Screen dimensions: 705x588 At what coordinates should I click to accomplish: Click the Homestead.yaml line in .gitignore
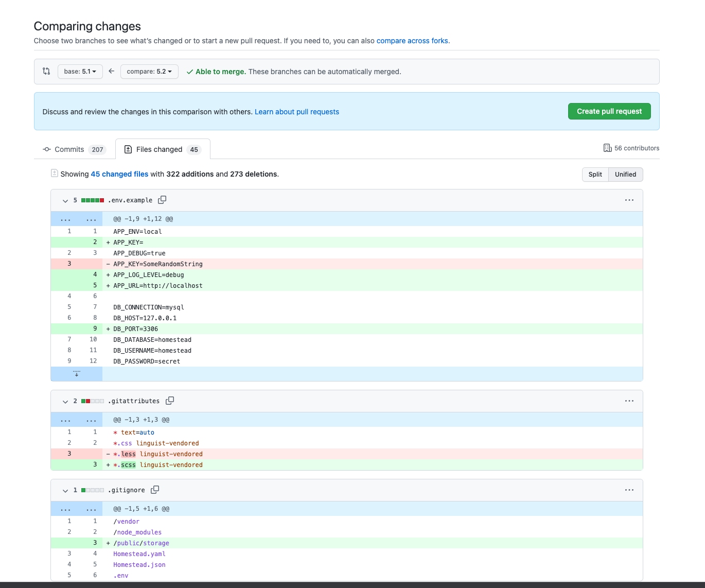pos(347,554)
